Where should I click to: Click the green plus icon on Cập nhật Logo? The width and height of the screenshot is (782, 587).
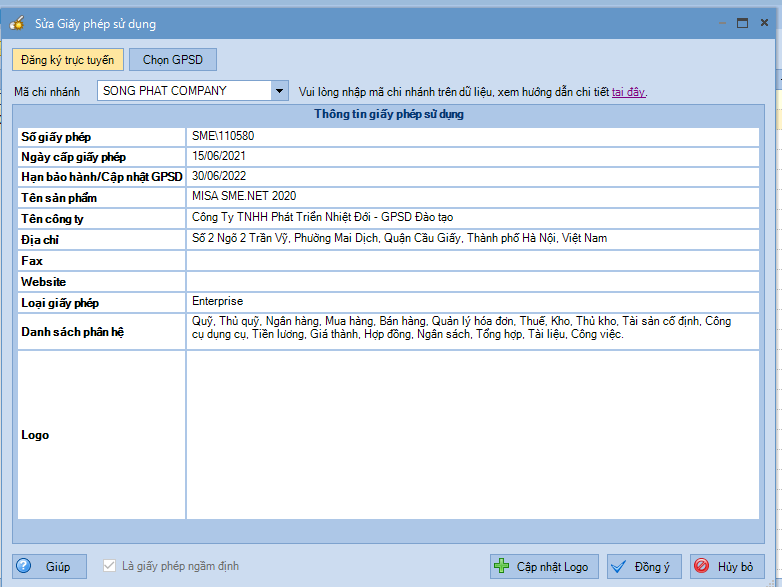[x=501, y=566]
